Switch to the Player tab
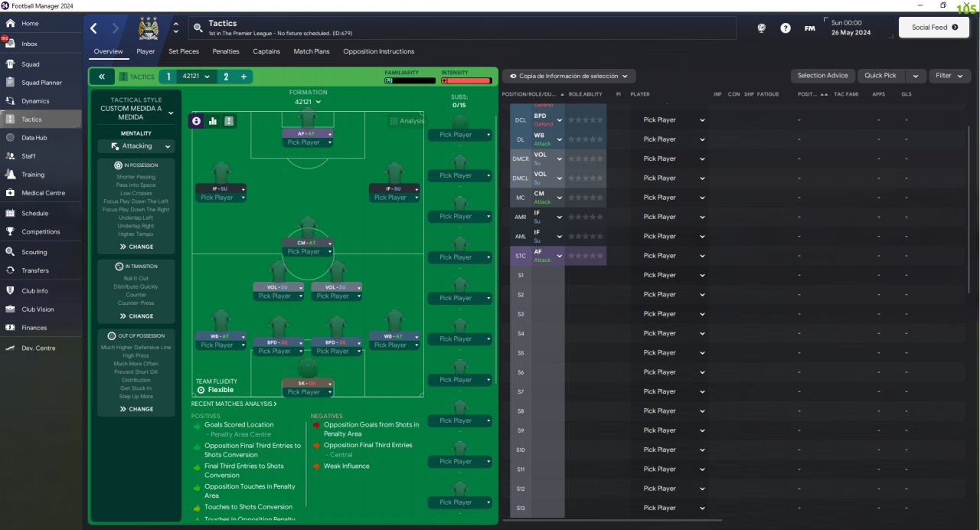The height and width of the screenshot is (530, 980). coord(145,51)
